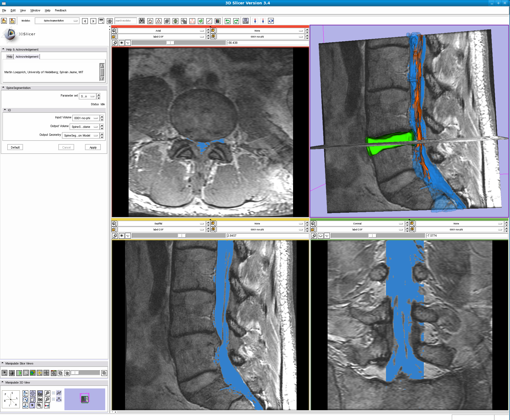
Task: Click the Apply button
Action: [93, 147]
